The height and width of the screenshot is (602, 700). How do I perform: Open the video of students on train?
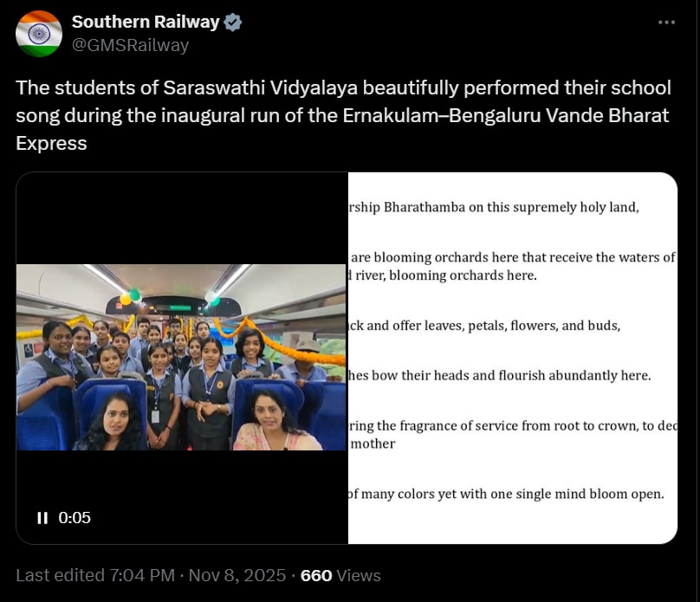(181, 357)
